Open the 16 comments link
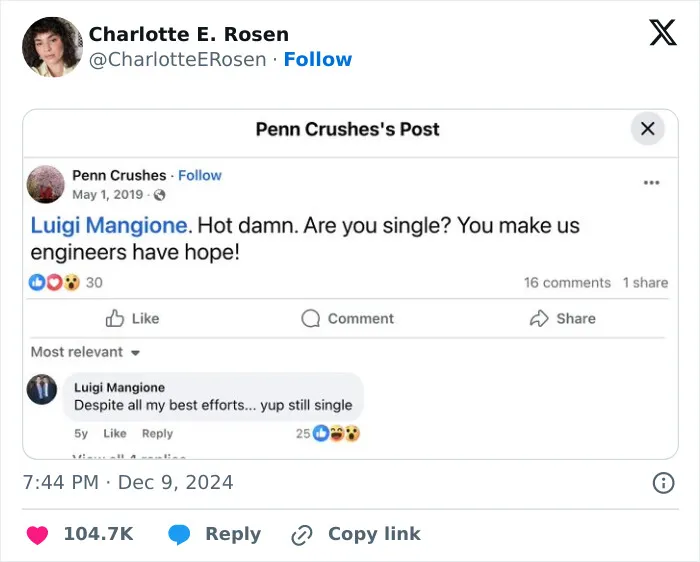This screenshot has width=700, height=562. click(x=567, y=283)
